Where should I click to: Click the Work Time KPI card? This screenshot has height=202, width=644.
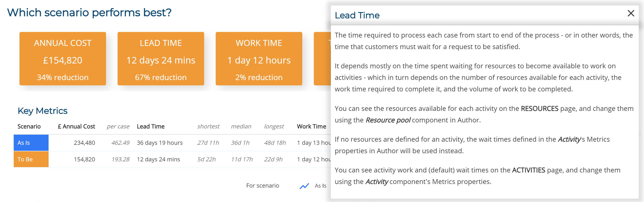[x=259, y=59]
